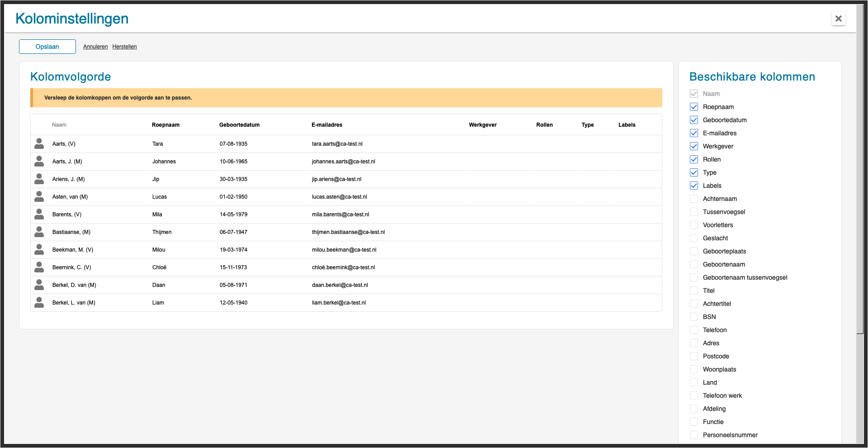Click the person icon beside Barents, (V)
This screenshot has height=448, width=868.
click(39, 214)
